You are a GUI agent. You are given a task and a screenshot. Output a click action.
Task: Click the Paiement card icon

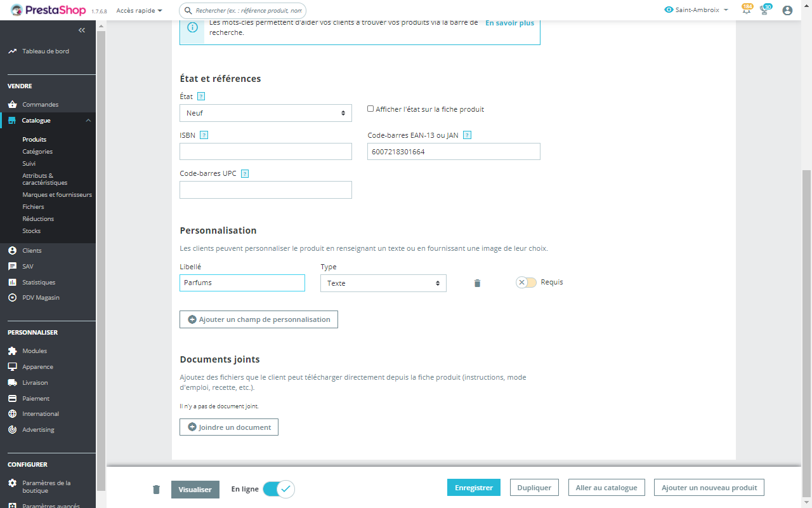coord(12,398)
